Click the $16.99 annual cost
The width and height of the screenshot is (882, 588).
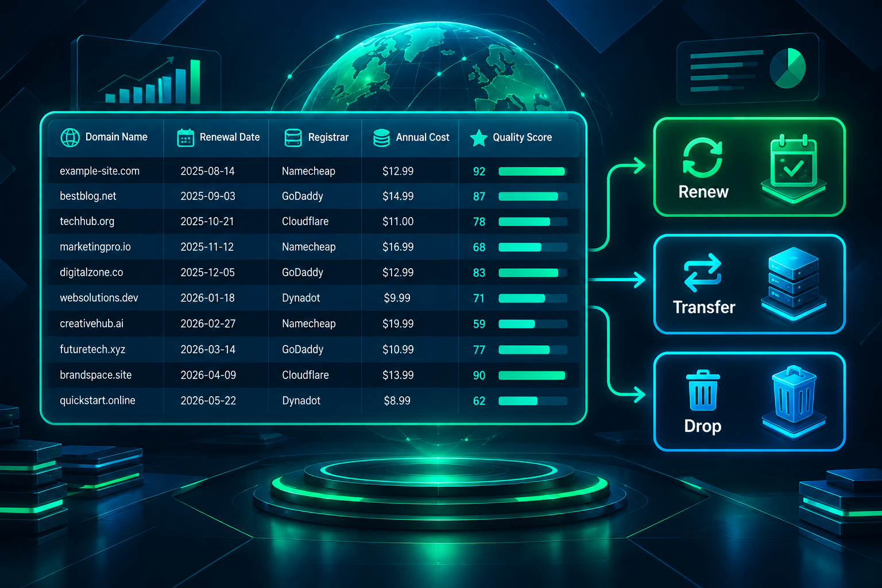[398, 247]
